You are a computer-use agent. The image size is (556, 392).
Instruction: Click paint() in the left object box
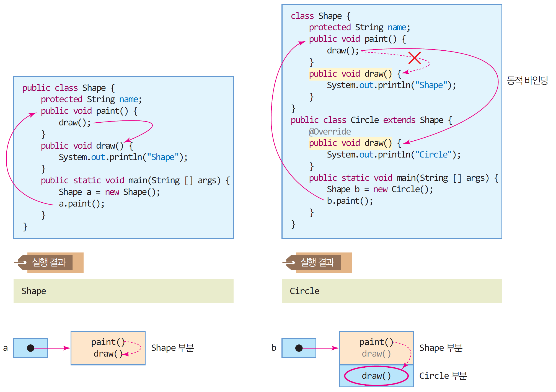coord(108,342)
